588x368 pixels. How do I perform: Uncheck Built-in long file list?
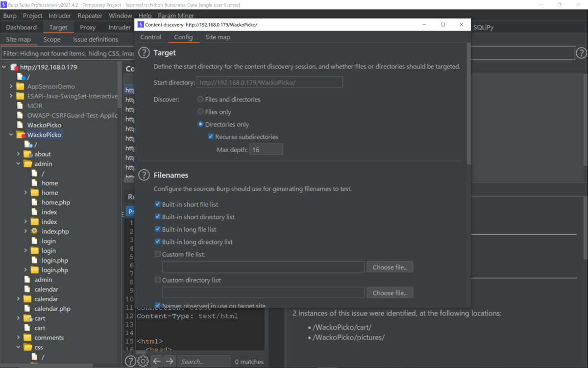click(x=158, y=229)
